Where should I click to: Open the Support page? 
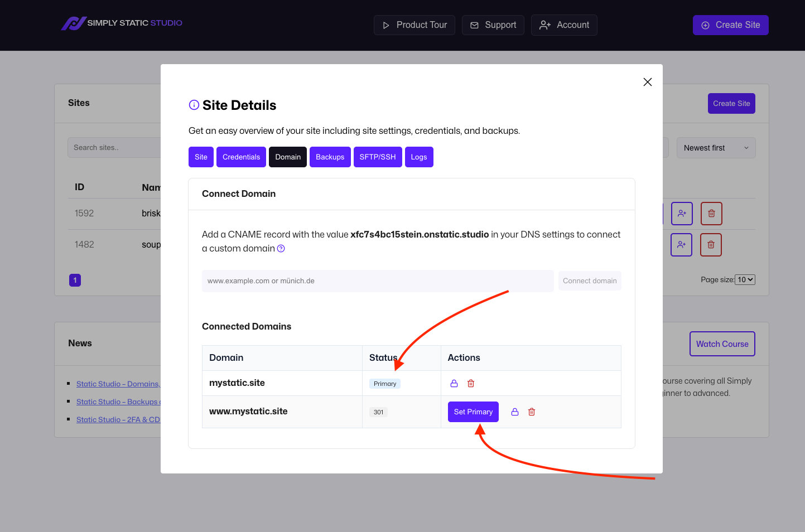(493, 25)
